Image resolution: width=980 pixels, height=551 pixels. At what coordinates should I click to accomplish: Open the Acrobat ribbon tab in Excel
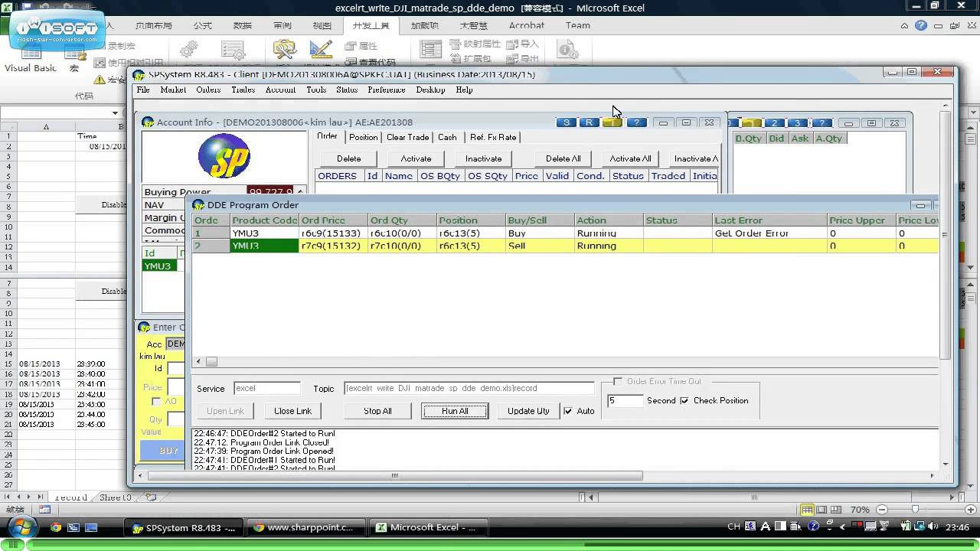pos(527,25)
